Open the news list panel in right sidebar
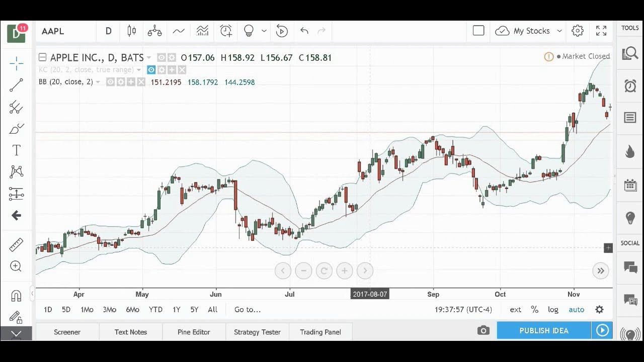This screenshot has height=362, width=644. pyautogui.click(x=630, y=118)
